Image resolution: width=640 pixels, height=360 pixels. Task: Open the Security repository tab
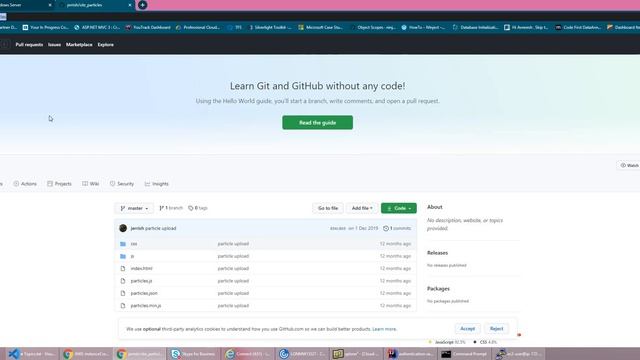[x=122, y=184]
